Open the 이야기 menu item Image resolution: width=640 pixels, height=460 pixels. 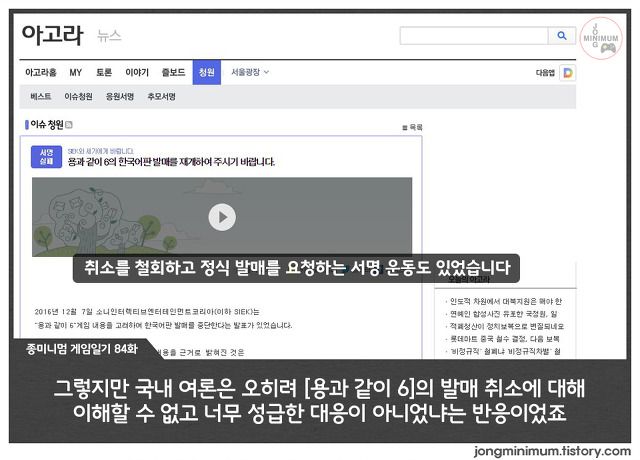click(137, 73)
